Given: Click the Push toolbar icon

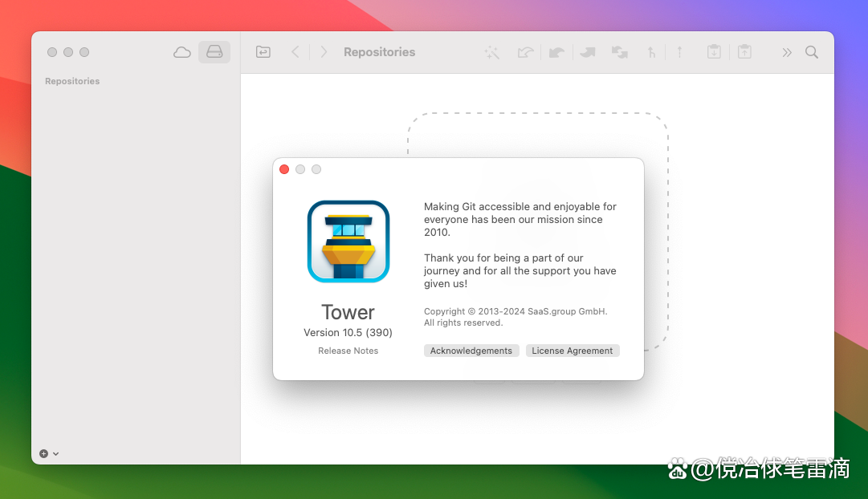Looking at the screenshot, I should click(588, 52).
